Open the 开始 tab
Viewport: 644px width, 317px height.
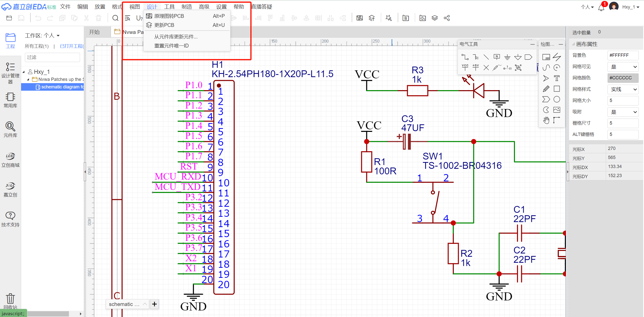pos(94,32)
